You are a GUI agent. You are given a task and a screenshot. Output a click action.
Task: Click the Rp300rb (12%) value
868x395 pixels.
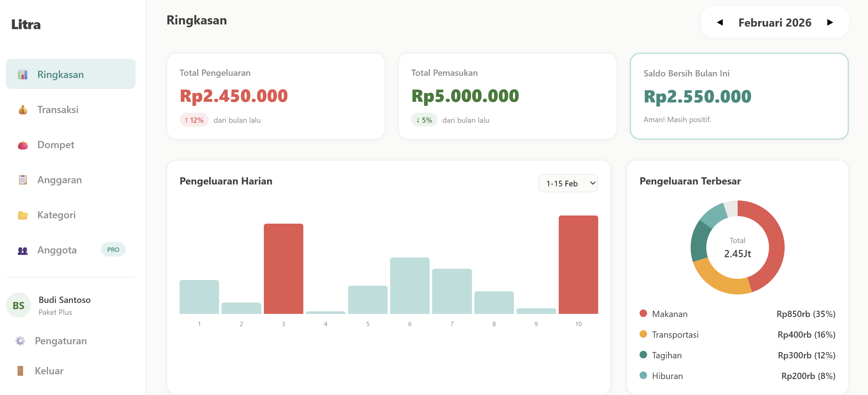coord(806,355)
